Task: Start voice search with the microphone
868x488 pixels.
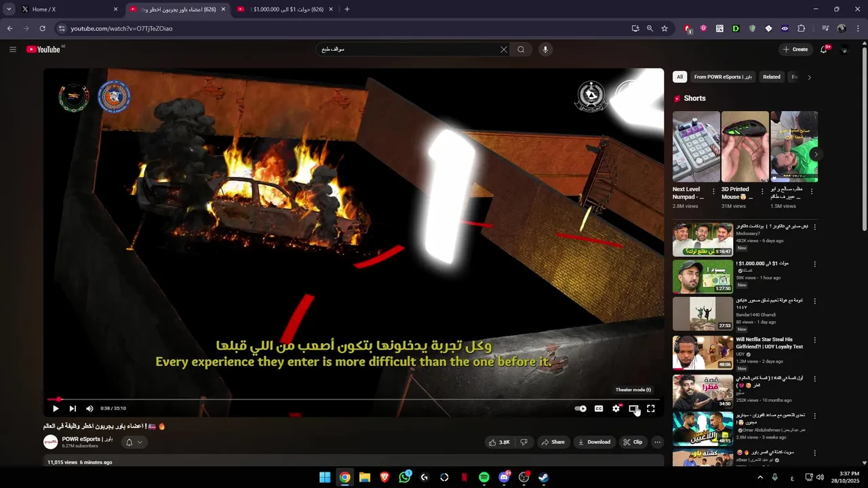Action: (545, 49)
